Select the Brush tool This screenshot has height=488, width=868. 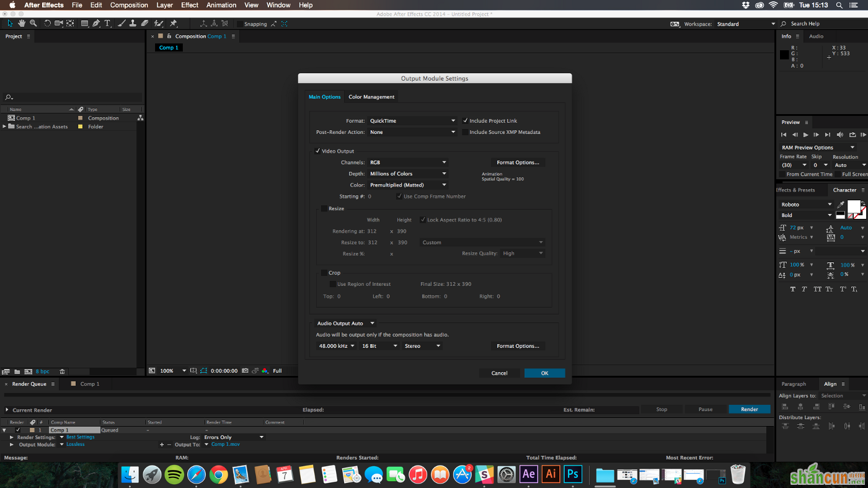(122, 24)
